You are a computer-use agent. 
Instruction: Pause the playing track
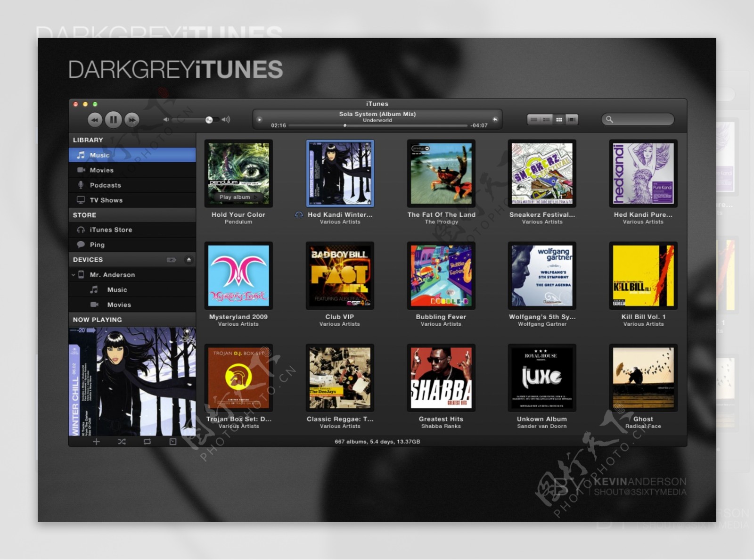pos(113,120)
